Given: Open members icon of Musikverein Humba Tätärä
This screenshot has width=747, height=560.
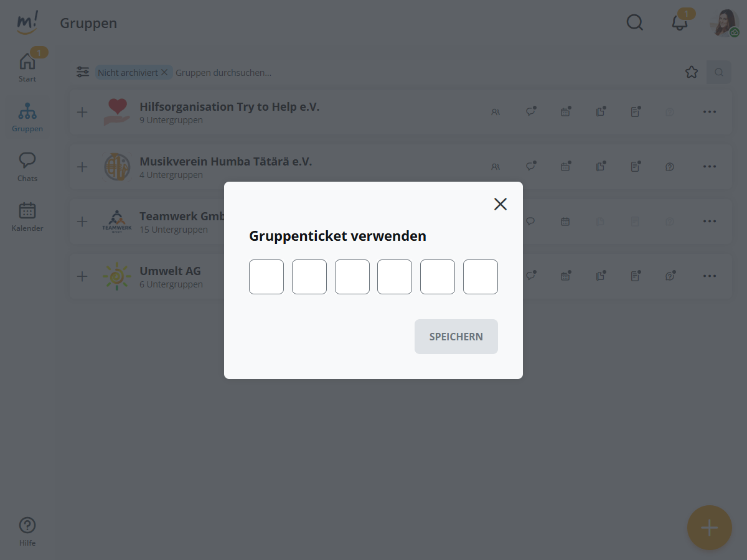Looking at the screenshot, I should (496, 167).
